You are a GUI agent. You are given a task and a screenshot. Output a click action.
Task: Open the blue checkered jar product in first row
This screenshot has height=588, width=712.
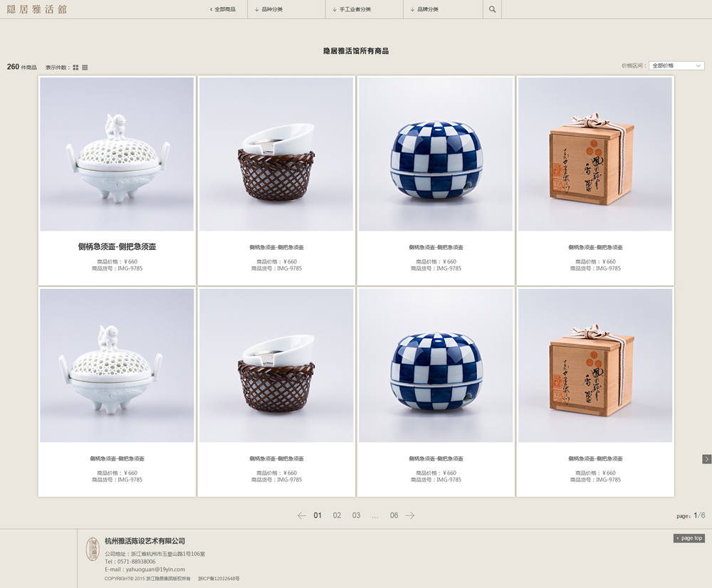[x=436, y=154]
